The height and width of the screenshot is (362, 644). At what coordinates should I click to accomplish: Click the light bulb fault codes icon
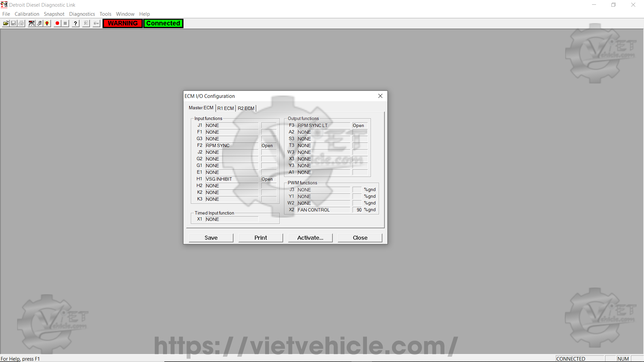pyautogui.click(x=47, y=23)
